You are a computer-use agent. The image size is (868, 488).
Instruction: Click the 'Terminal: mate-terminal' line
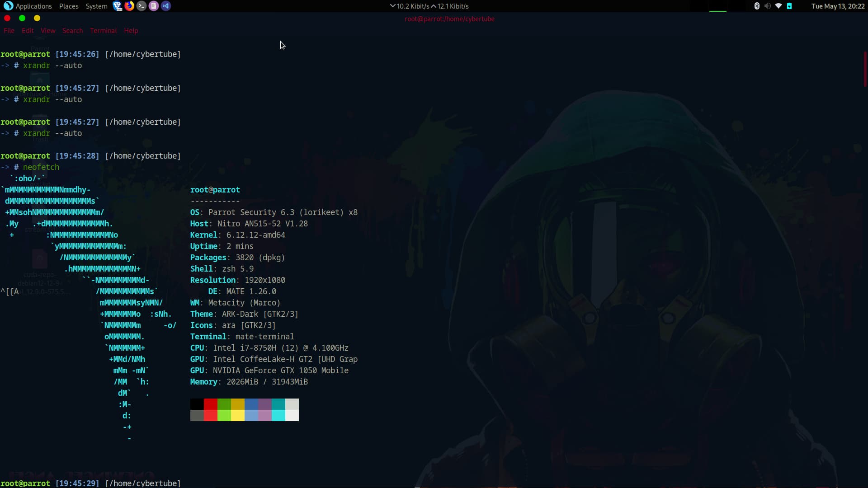click(242, 337)
